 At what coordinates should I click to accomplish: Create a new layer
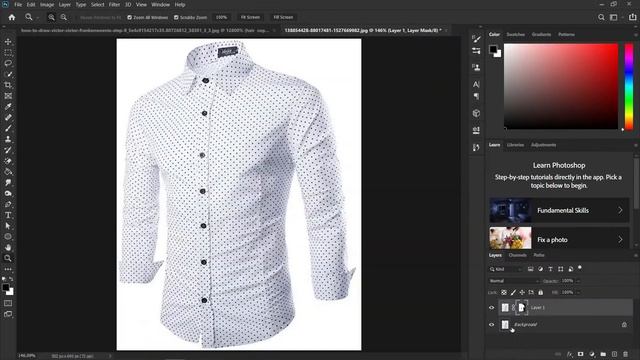coord(614,354)
